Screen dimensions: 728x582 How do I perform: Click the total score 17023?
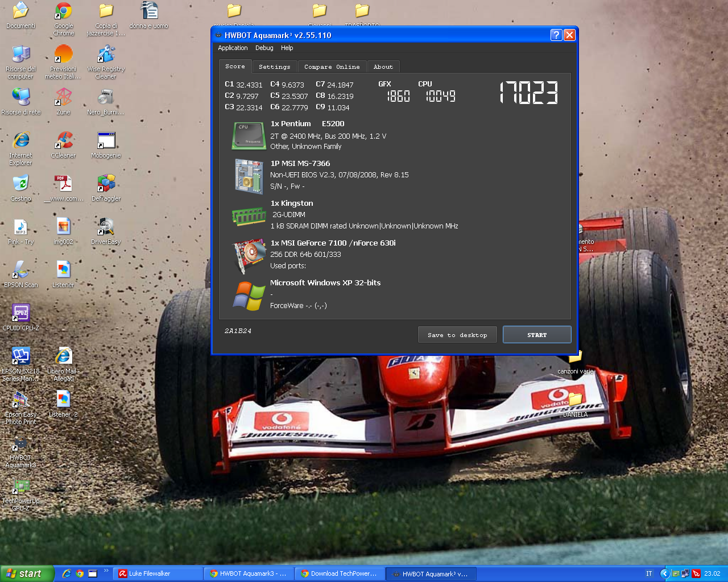[529, 93]
